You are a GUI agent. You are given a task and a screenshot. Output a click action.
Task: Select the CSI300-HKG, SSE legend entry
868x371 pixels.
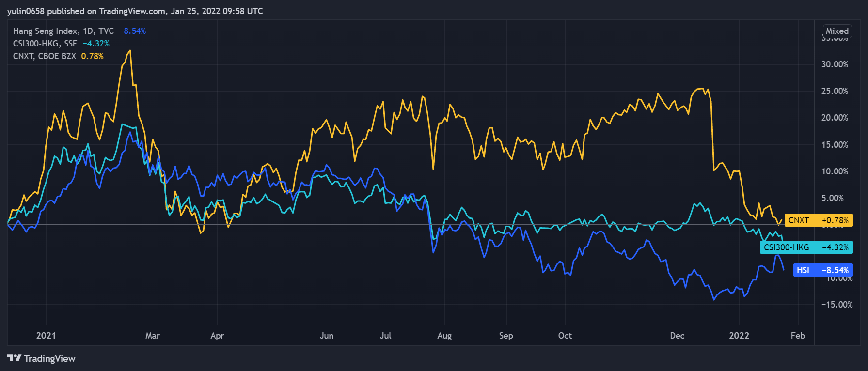[x=45, y=44]
